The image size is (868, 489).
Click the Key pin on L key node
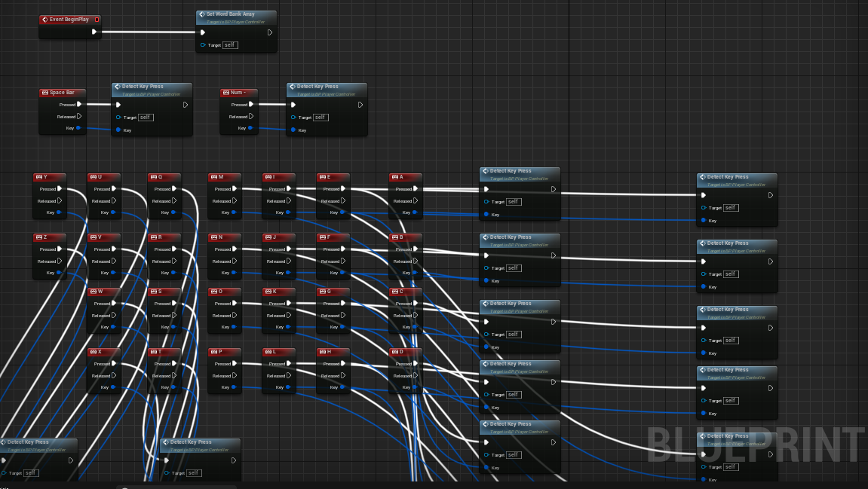[x=288, y=387]
